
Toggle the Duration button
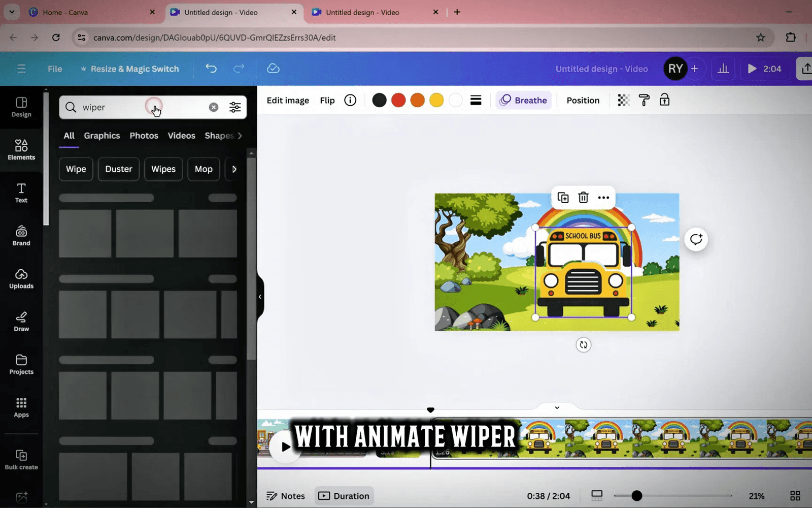pos(344,496)
